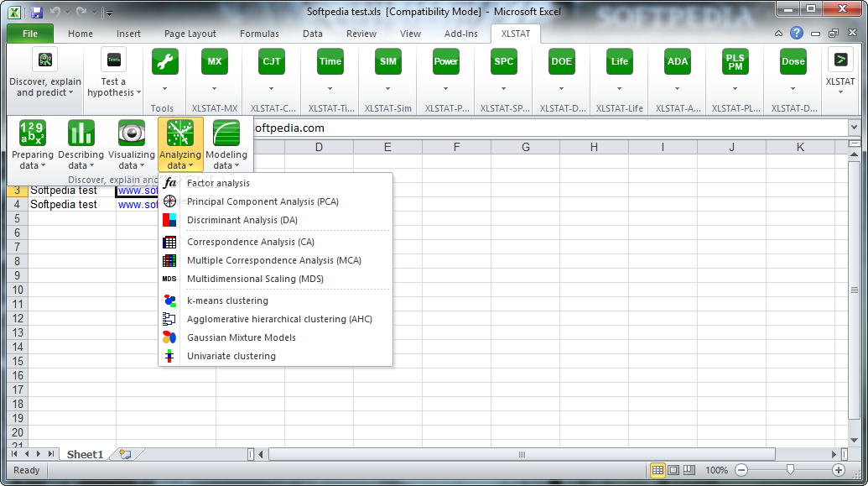Select Gaussian Mixture Models
Screen dimensions: 868x486
276,337
